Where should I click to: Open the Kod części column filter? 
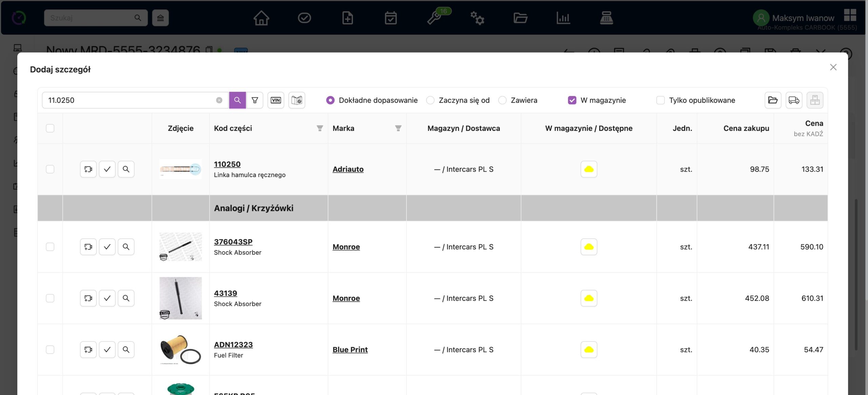coord(319,128)
